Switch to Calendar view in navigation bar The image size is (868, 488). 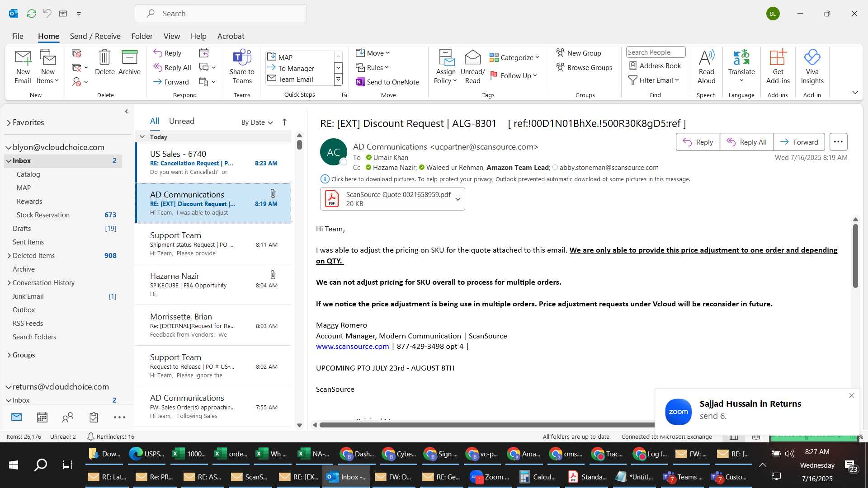click(x=42, y=417)
